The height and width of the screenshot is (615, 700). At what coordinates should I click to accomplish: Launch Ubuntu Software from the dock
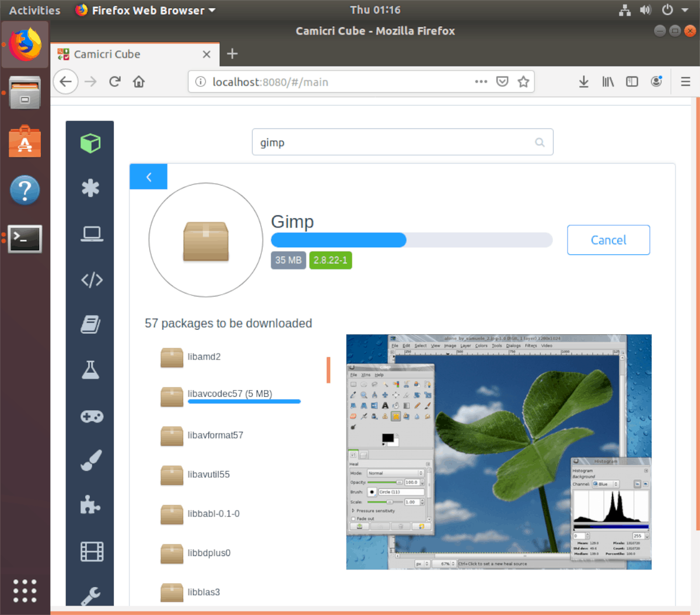(x=24, y=141)
